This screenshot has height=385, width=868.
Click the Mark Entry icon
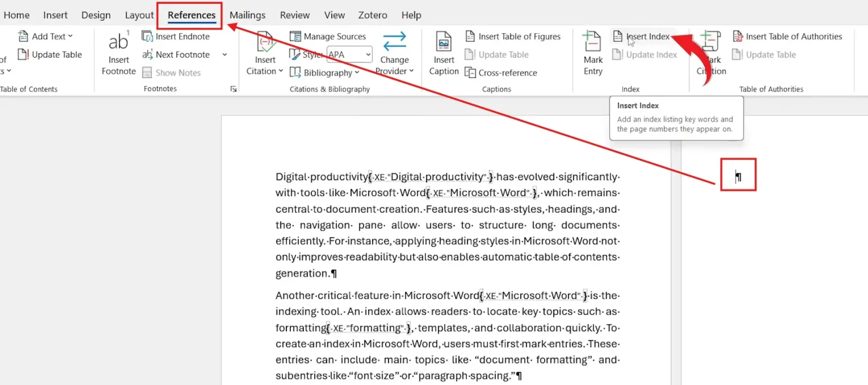(592, 41)
